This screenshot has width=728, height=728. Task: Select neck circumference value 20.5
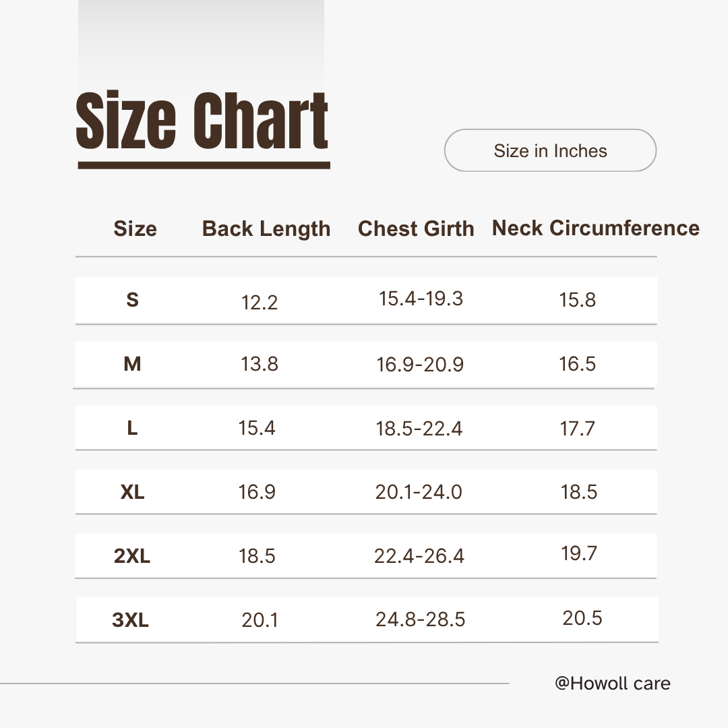(x=582, y=618)
